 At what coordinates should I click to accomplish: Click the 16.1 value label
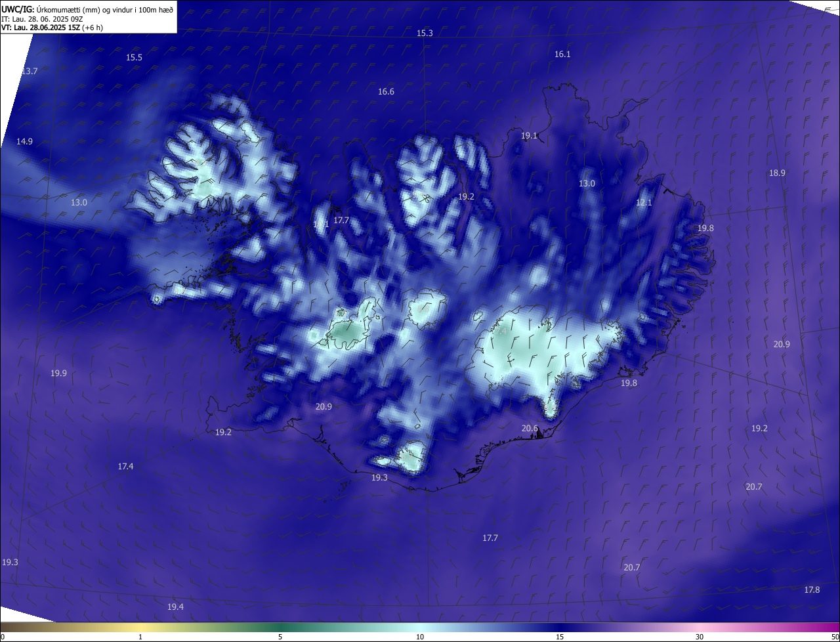coord(562,54)
